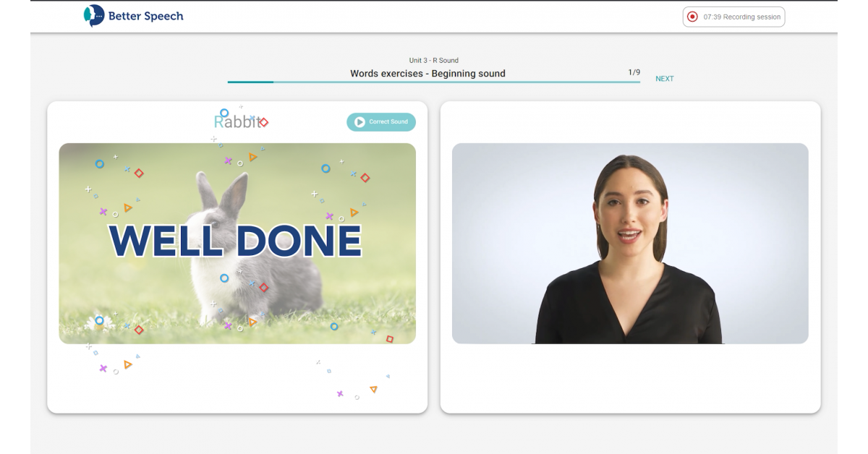Click the red record icon in session indicator

pyautogui.click(x=692, y=17)
